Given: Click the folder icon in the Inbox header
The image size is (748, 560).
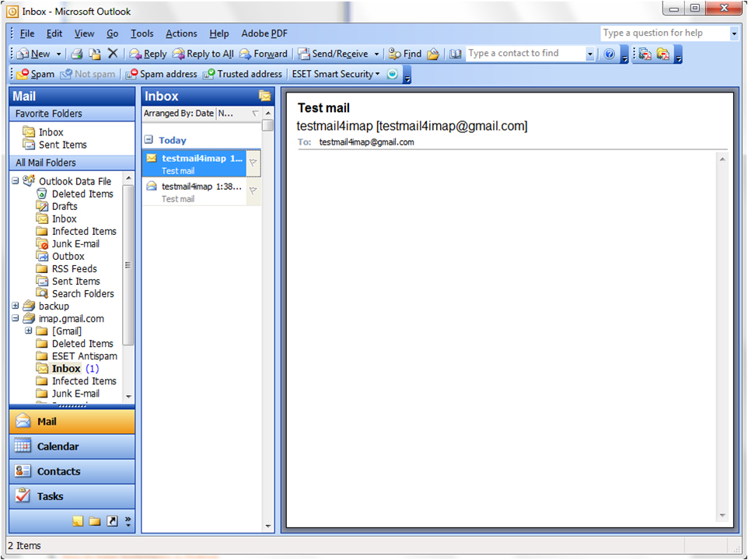Looking at the screenshot, I should click(265, 96).
